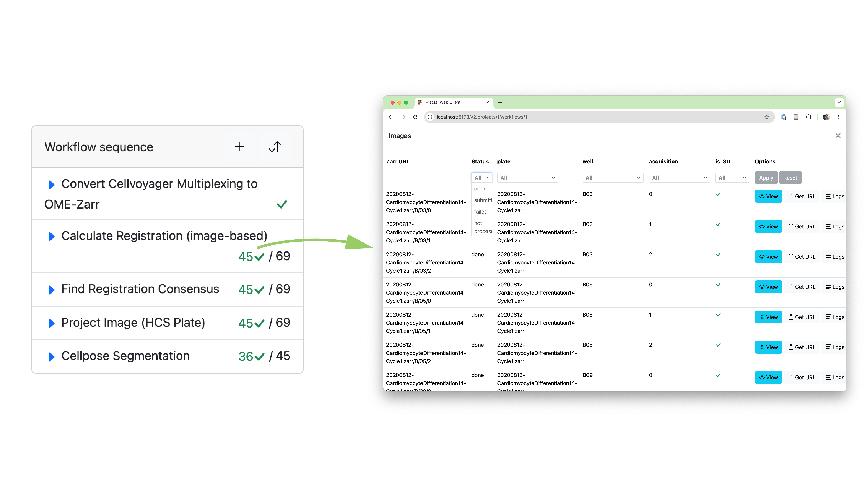
Task: Open 45/69 status of Find Registration Consensus
Action: pyautogui.click(x=264, y=289)
